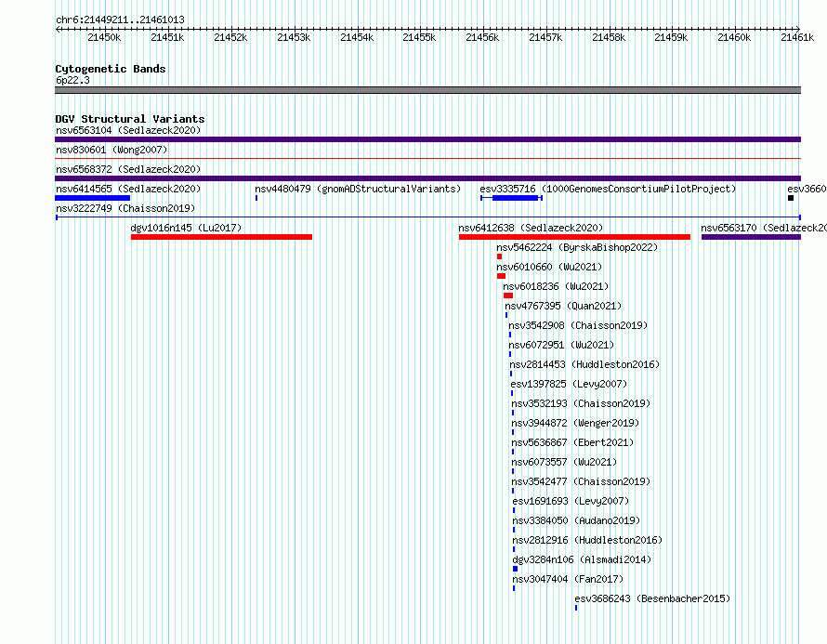
Task: Click the 21455k ruler tick label
Action: point(419,37)
